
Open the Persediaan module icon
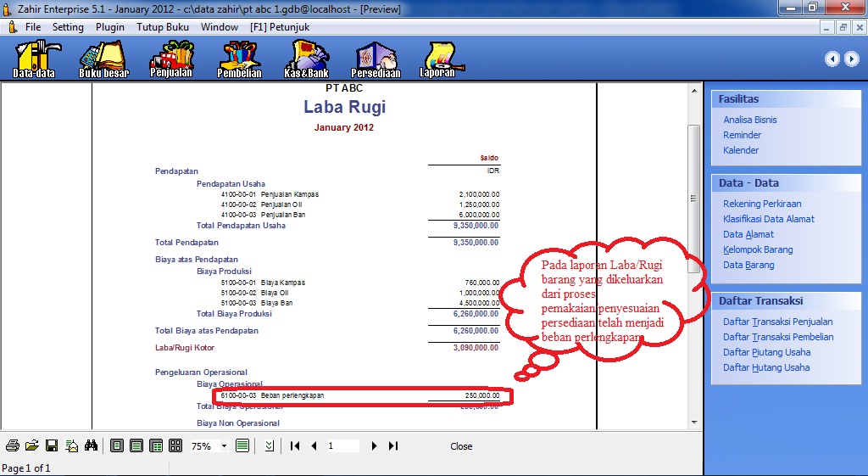[376, 59]
